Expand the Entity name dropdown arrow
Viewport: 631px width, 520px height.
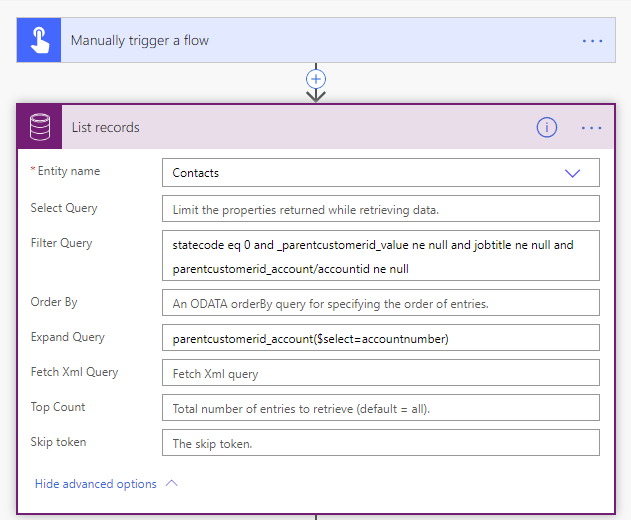click(x=572, y=173)
